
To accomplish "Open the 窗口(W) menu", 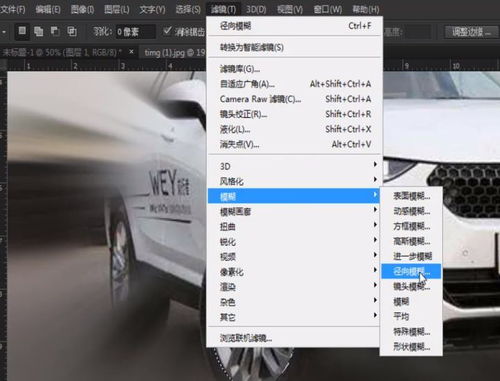I will [x=328, y=9].
